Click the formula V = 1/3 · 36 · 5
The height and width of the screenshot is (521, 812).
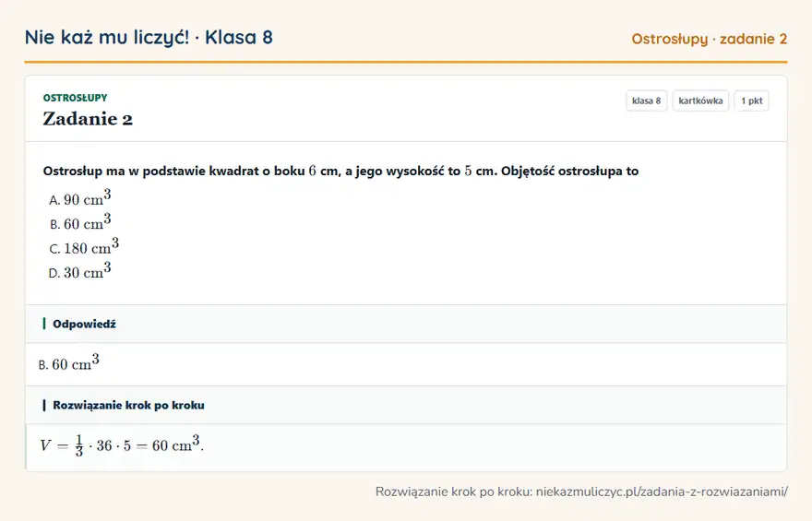click(122, 445)
